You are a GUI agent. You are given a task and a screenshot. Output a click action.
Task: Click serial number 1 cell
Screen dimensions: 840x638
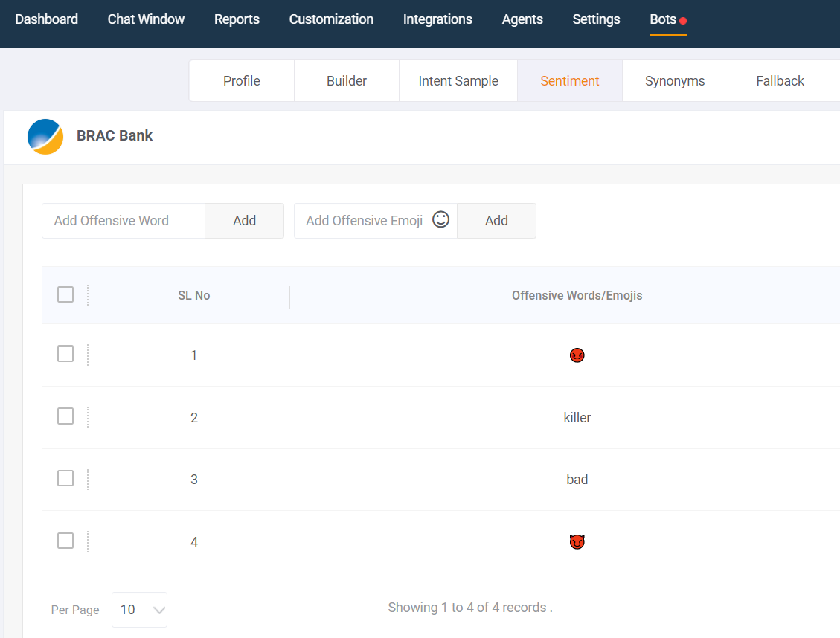(194, 355)
